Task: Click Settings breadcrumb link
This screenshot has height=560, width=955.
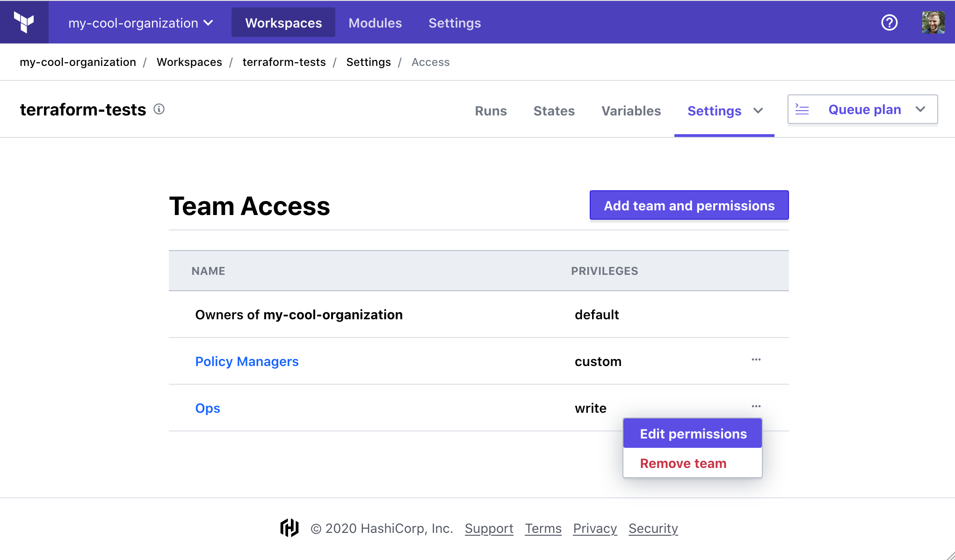Action: point(368,62)
